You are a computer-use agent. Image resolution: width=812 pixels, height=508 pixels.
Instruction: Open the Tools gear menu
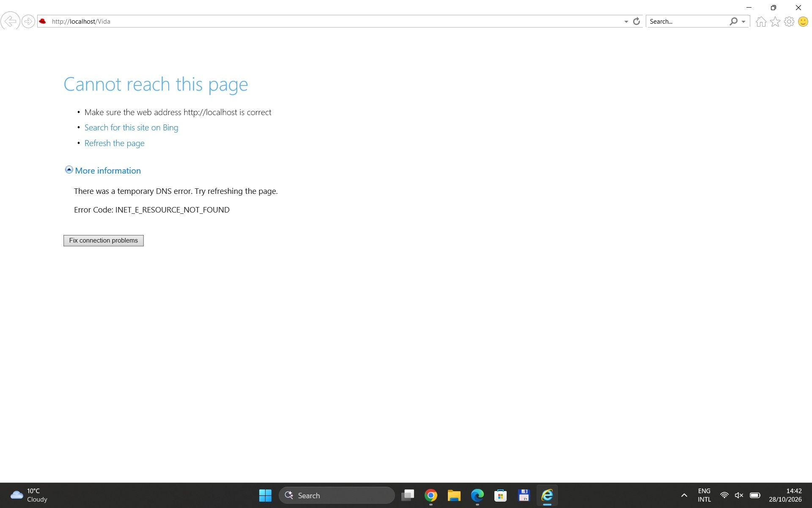pyautogui.click(x=789, y=22)
